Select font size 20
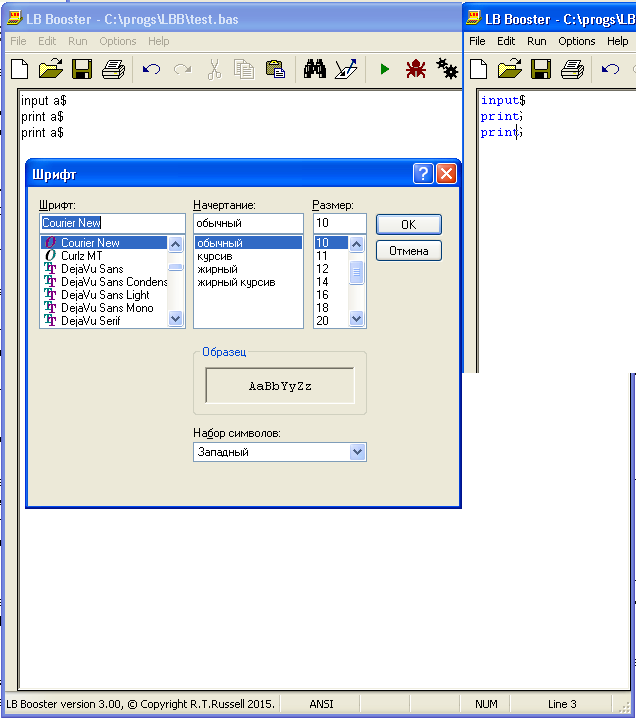The height and width of the screenshot is (721, 636). [x=331, y=320]
